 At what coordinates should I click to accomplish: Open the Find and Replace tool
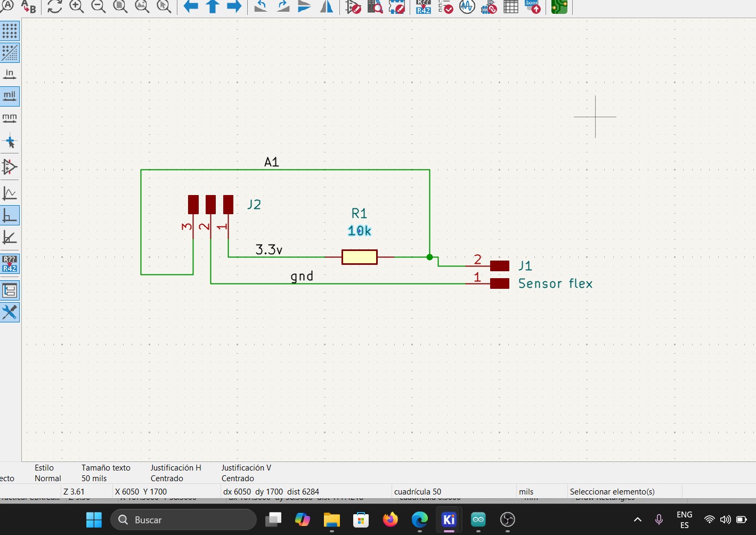click(29, 6)
